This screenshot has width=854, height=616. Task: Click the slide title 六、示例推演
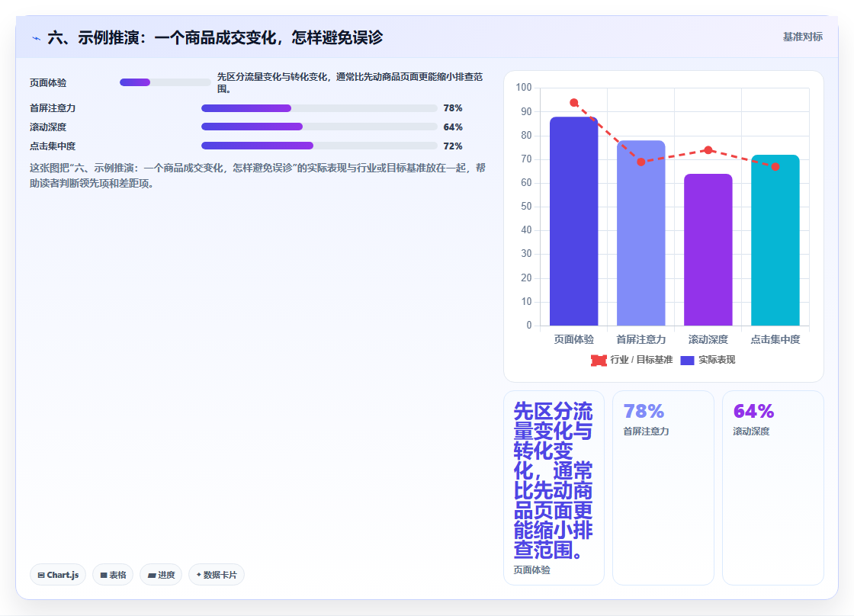[215, 37]
